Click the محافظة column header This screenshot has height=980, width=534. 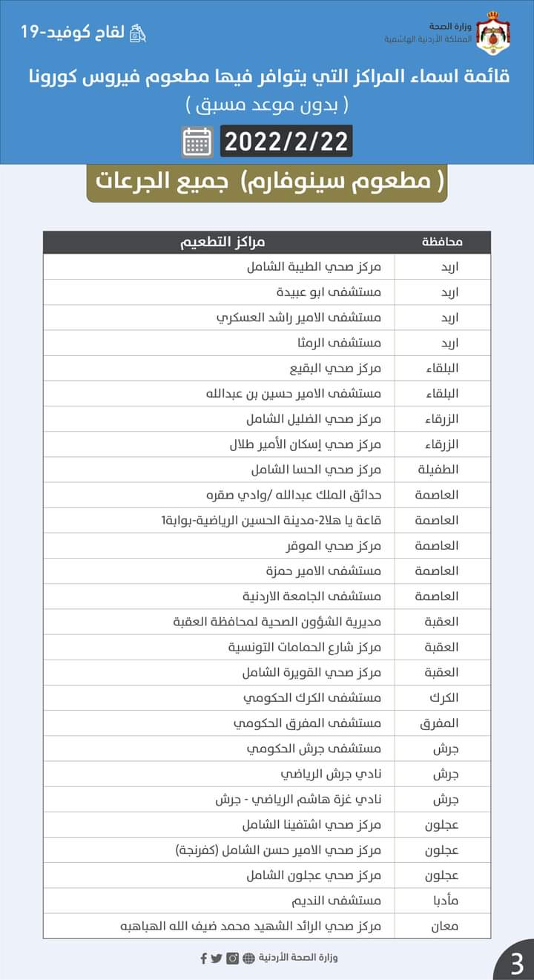click(x=442, y=243)
